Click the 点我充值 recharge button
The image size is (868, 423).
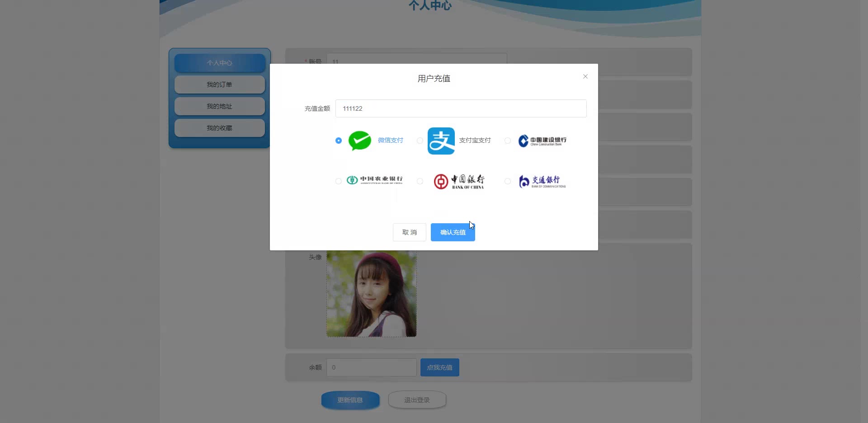(440, 367)
